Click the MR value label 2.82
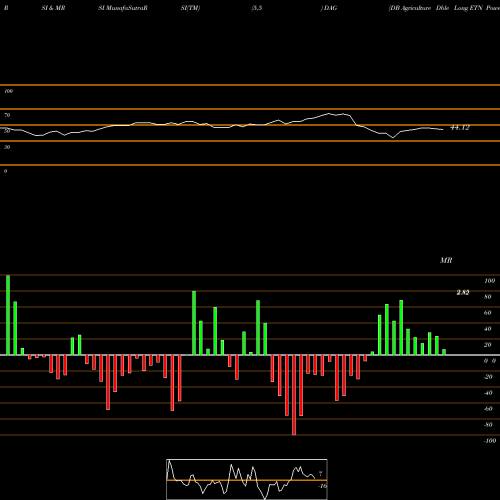Image resolution: width=500 pixels, height=500 pixels. coord(463,292)
